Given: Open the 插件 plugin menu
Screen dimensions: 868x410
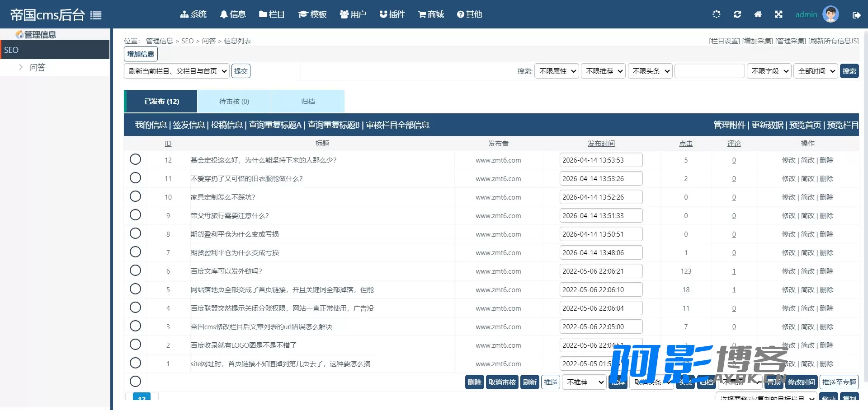Looking at the screenshot, I should coord(392,14).
